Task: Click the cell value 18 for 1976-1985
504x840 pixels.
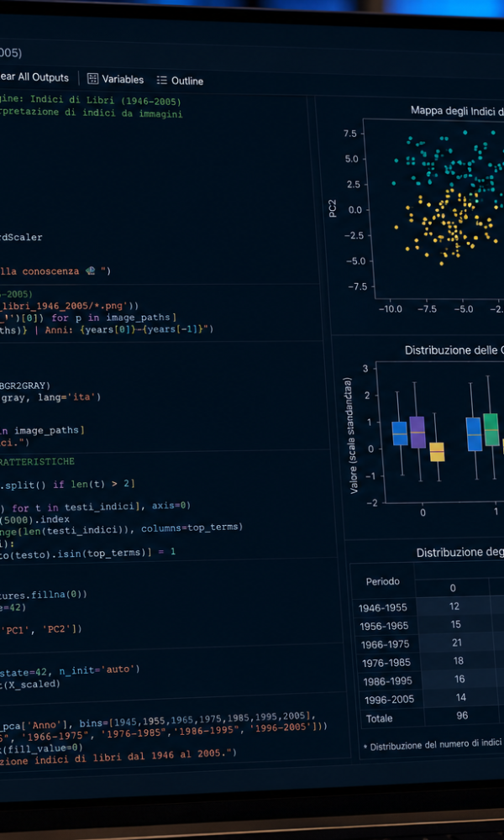Action: pos(459,660)
